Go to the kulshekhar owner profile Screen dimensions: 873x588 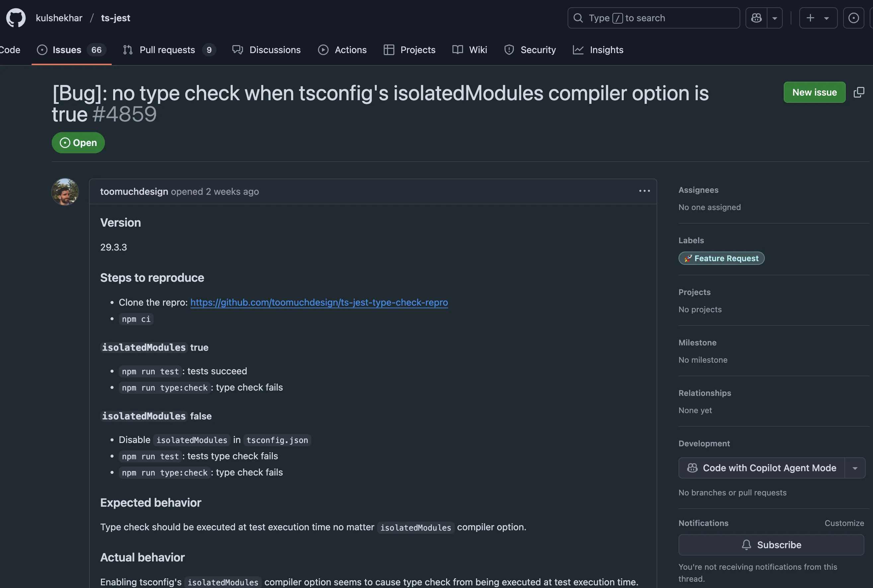[x=59, y=18]
